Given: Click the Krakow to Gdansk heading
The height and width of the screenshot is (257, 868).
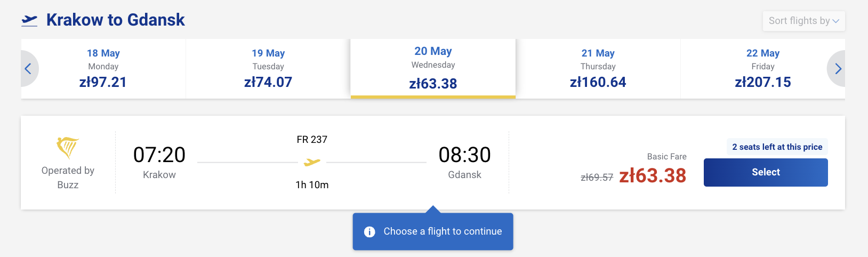Looking at the screenshot, I should 115,20.
